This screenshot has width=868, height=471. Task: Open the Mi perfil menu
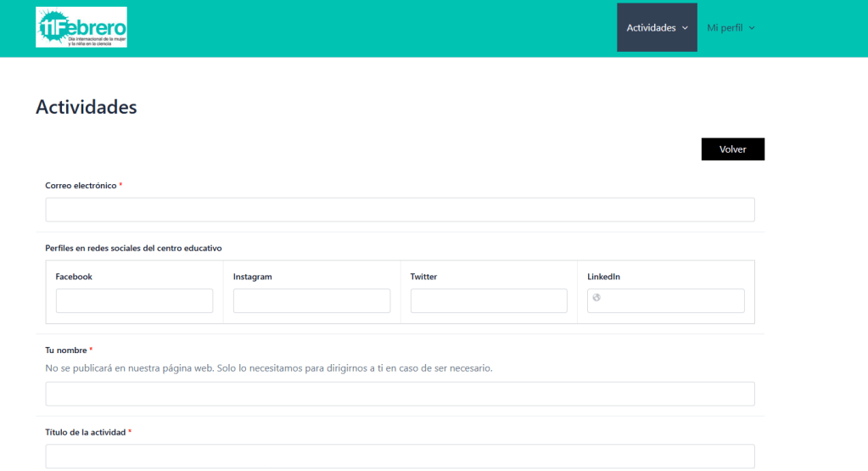click(725, 28)
